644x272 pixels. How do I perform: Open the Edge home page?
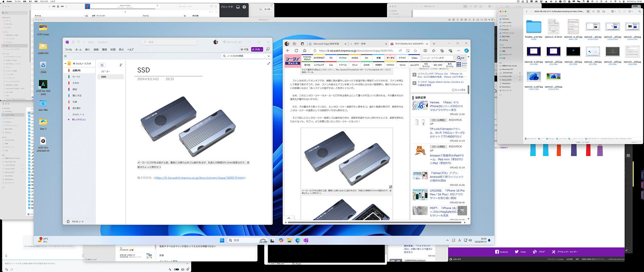[305, 51]
